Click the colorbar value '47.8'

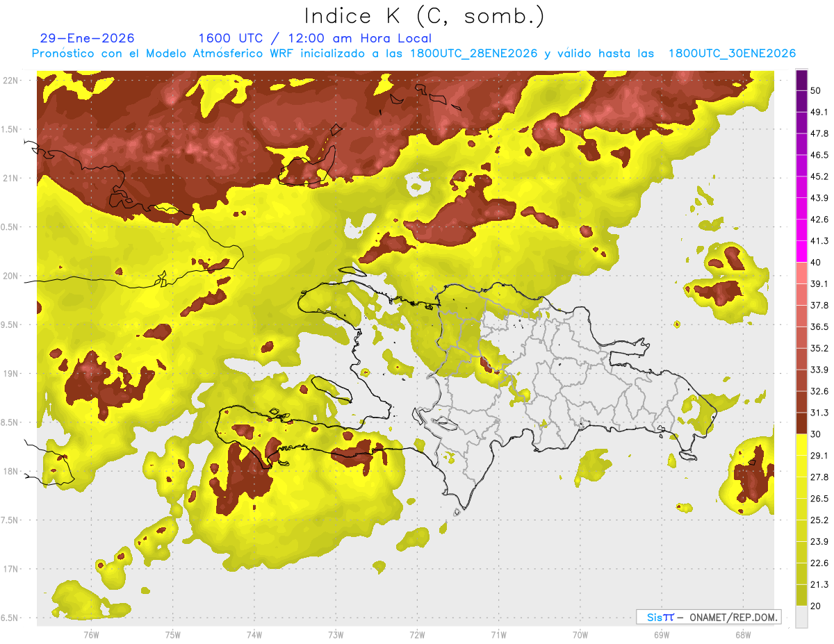click(x=819, y=133)
